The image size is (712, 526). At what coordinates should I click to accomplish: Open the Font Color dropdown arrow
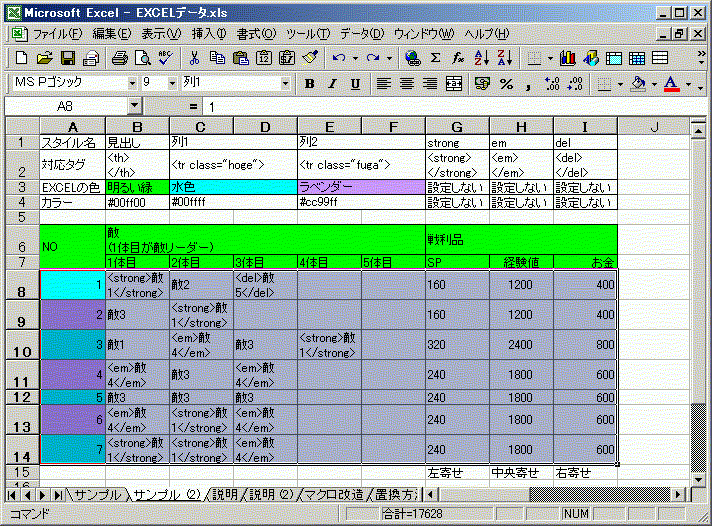[688, 84]
